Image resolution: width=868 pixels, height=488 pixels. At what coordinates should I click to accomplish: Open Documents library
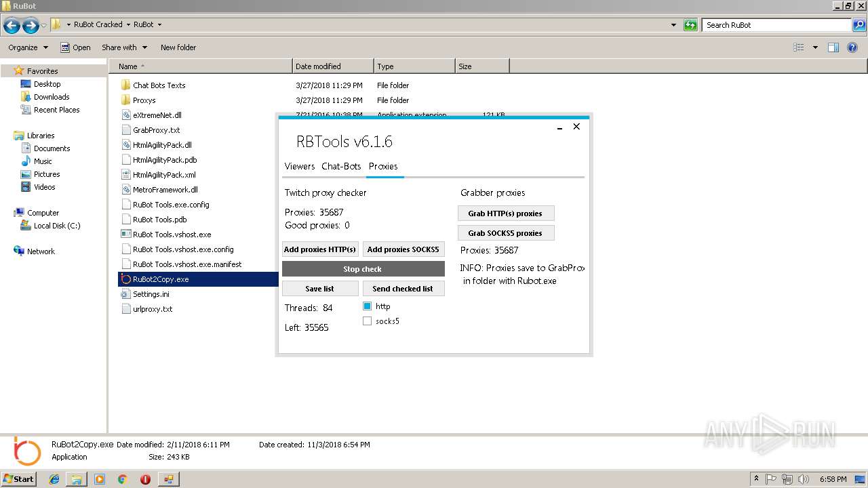click(52, 148)
